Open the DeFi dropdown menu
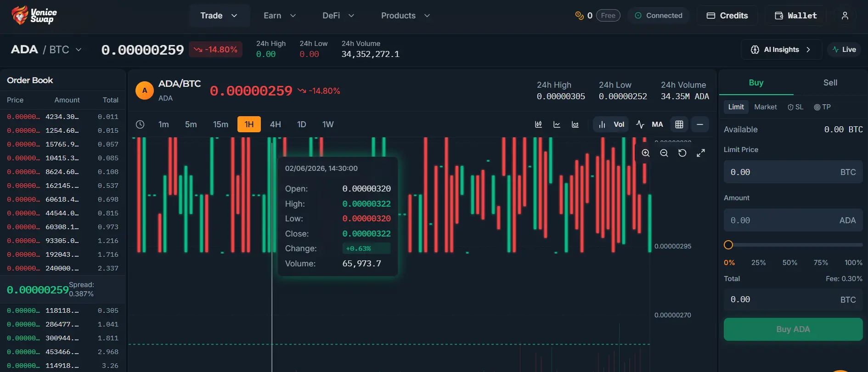 pos(338,16)
